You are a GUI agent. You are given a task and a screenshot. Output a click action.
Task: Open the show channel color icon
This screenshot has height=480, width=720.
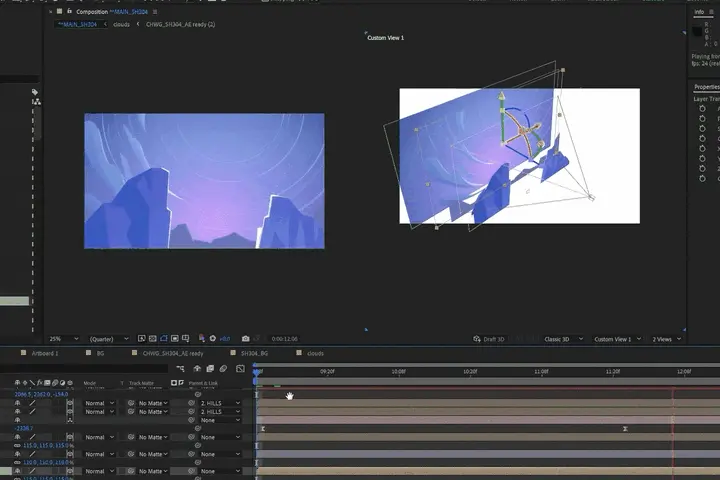[202, 339]
